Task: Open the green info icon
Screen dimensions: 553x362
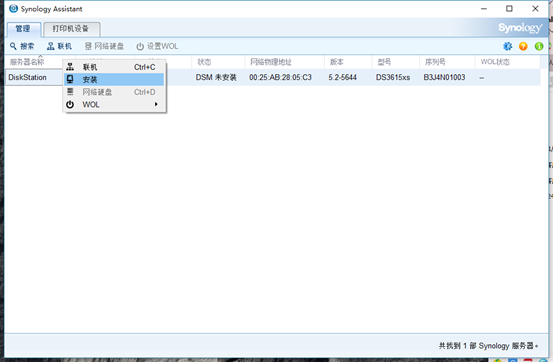Action: click(539, 46)
